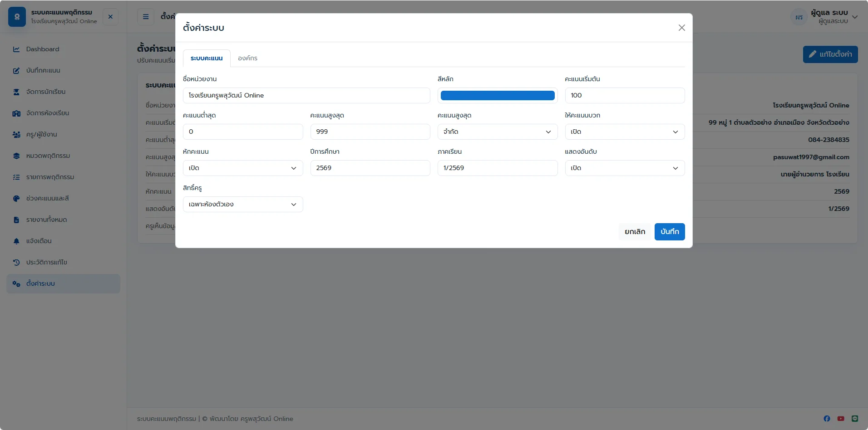Click the ปีการศึกษา field showing 2569
Image resolution: width=868 pixels, height=430 pixels.
pos(370,168)
